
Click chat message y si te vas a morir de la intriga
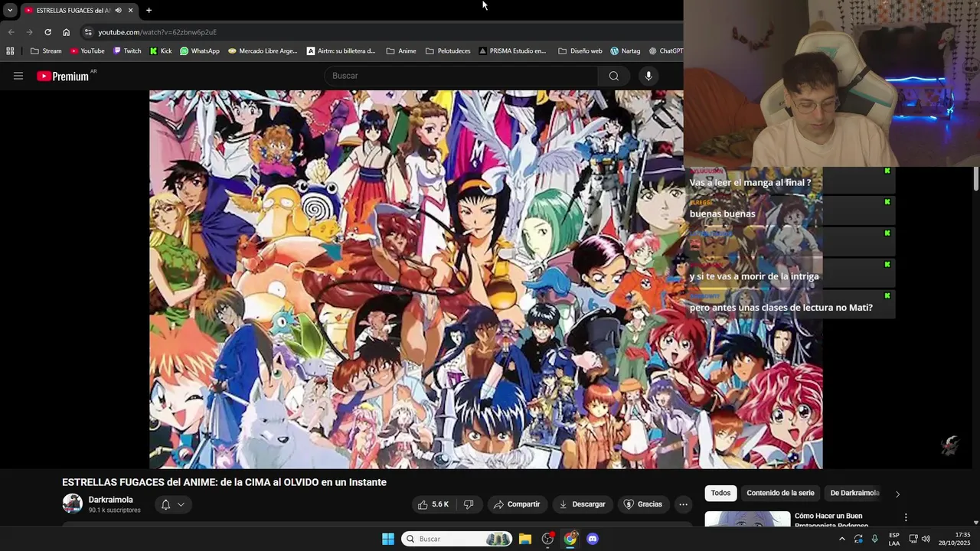click(x=754, y=276)
